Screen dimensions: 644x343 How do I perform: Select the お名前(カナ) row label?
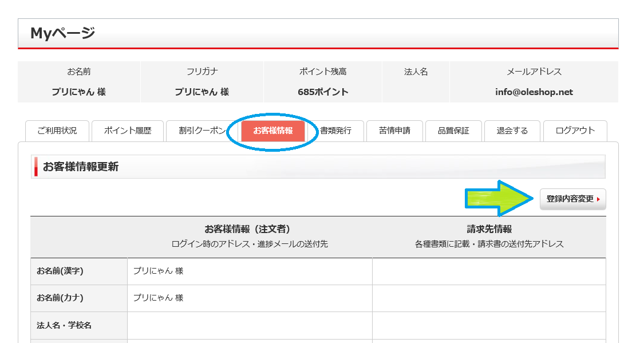point(61,298)
